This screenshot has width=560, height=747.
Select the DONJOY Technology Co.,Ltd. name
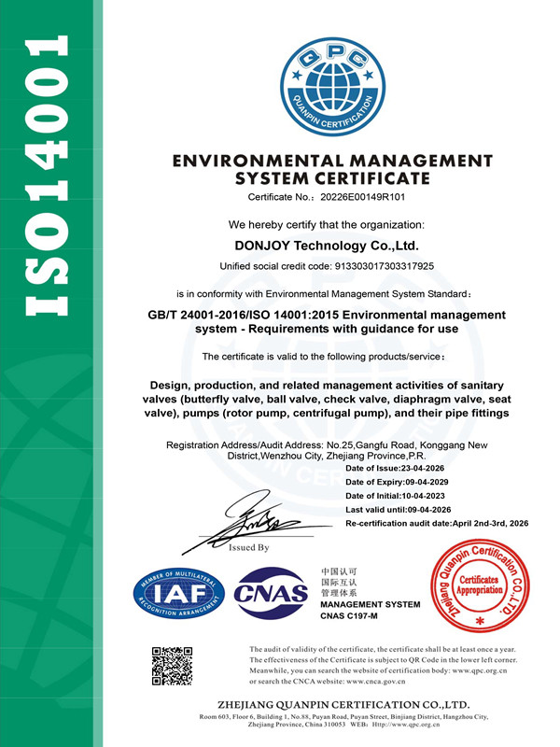coord(327,246)
